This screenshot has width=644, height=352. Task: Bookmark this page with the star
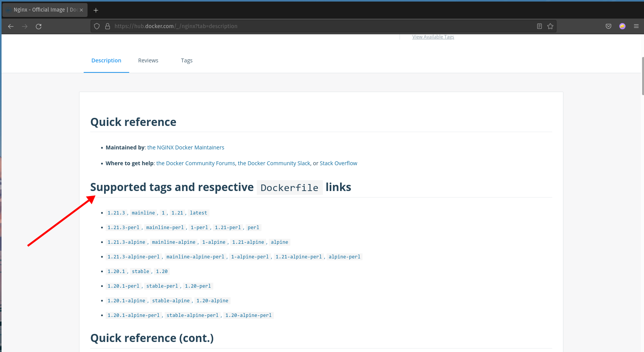pos(550,26)
